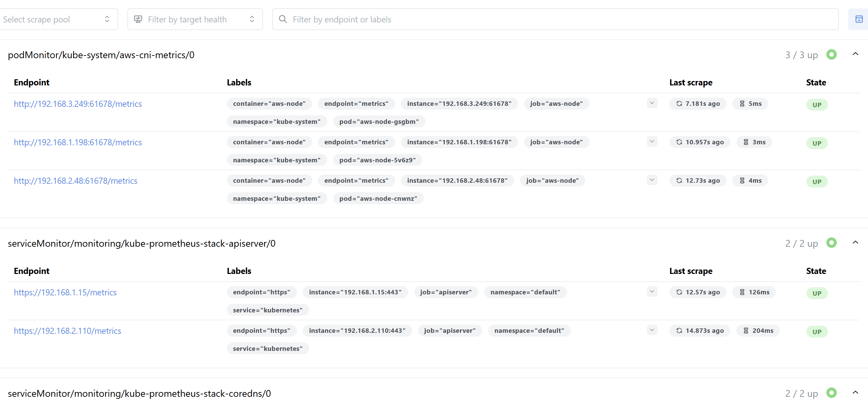
Task: Collapse the kube-prometheus-stack-apiserver pool section
Action: pos(855,243)
